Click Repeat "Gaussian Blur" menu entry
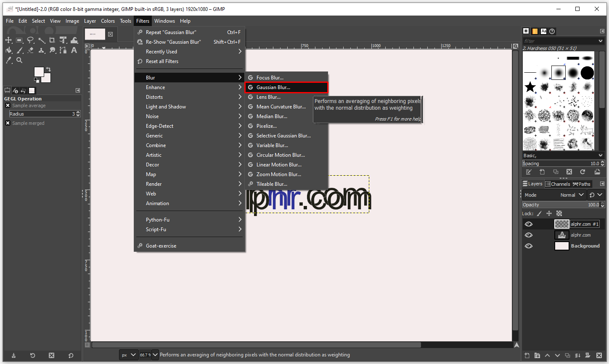 point(189,32)
